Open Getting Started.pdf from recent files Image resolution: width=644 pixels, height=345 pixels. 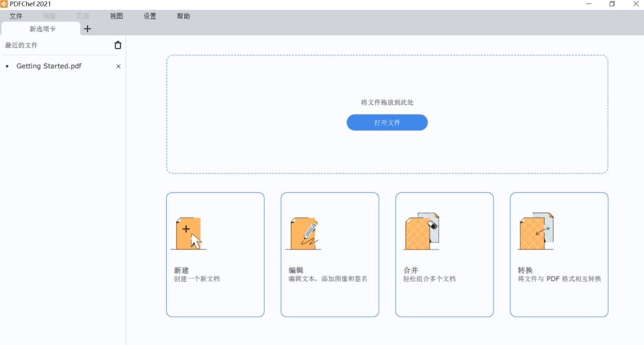point(49,66)
